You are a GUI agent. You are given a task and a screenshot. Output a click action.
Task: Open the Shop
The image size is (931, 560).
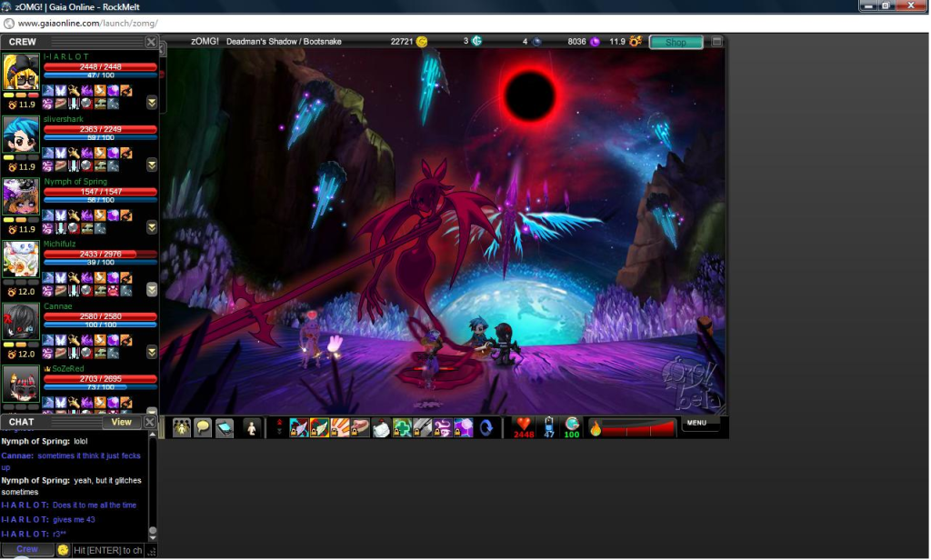(x=676, y=42)
